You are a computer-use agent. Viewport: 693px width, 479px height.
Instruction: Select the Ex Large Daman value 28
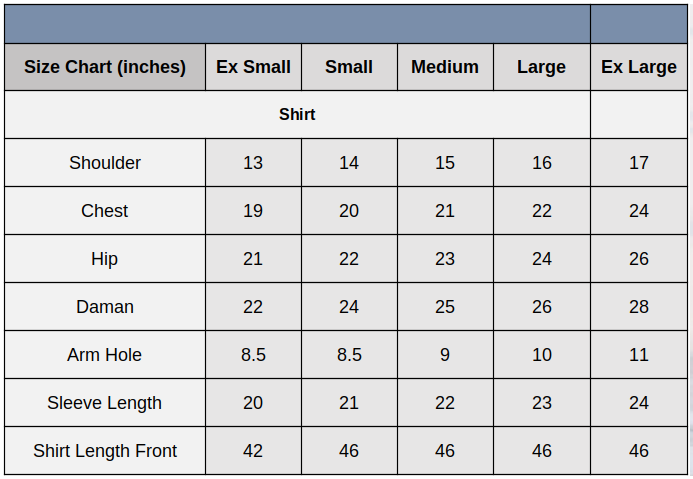(639, 307)
